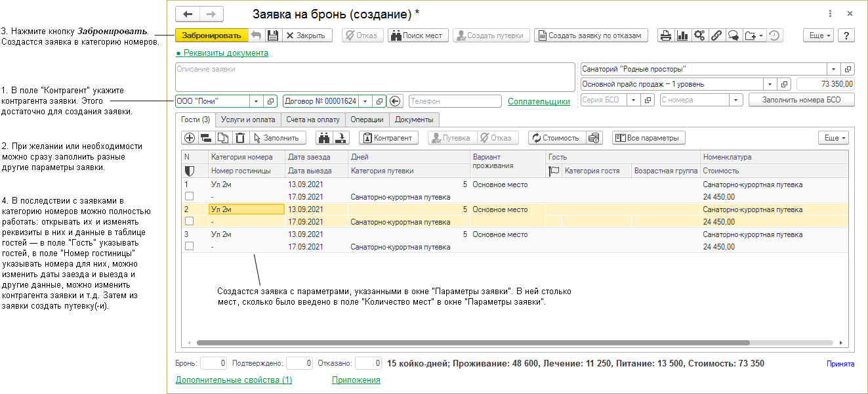Viewport: 868px width, 394px height.
Task: Open the reports bar chart icon
Action: (683, 35)
